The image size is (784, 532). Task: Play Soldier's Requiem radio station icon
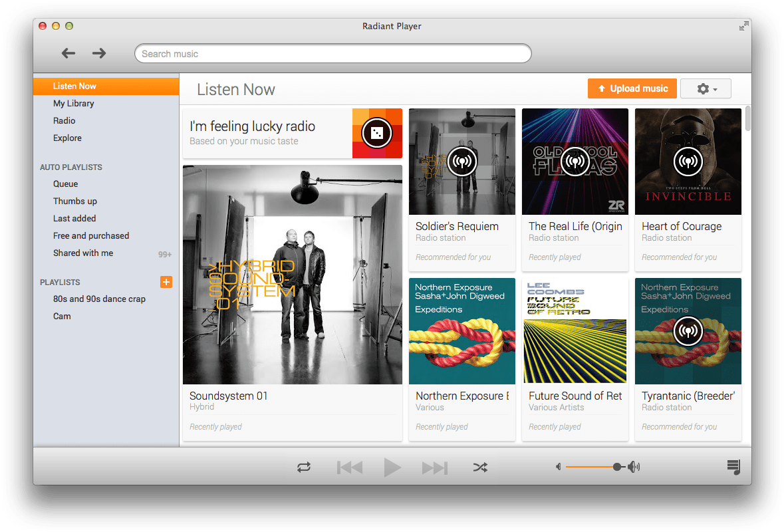pyautogui.click(x=462, y=162)
